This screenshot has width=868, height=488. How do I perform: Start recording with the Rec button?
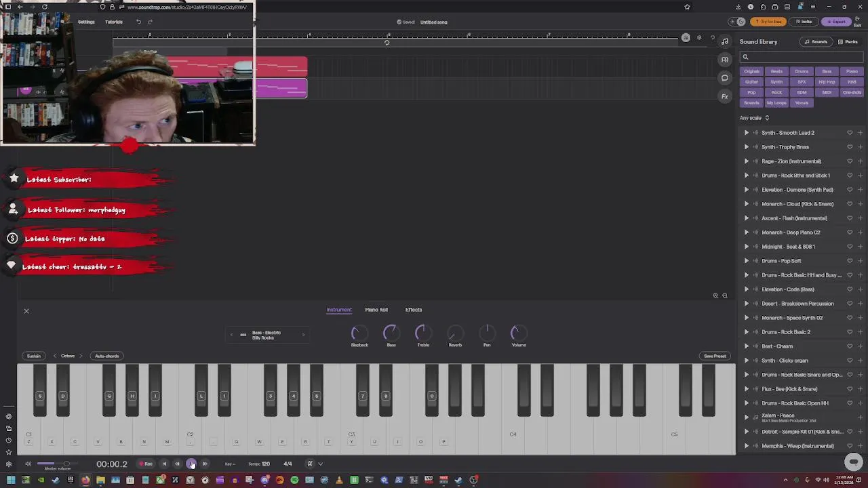point(146,464)
